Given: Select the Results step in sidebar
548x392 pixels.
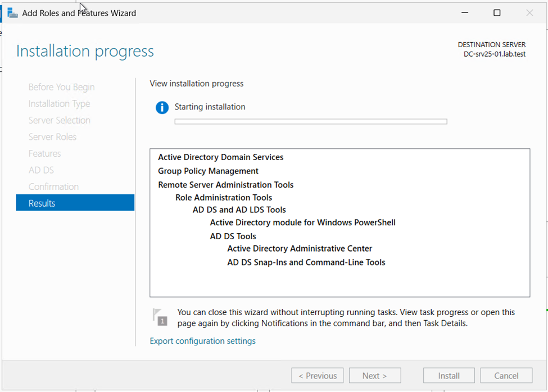Looking at the screenshot, I should [x=75, y=203].
